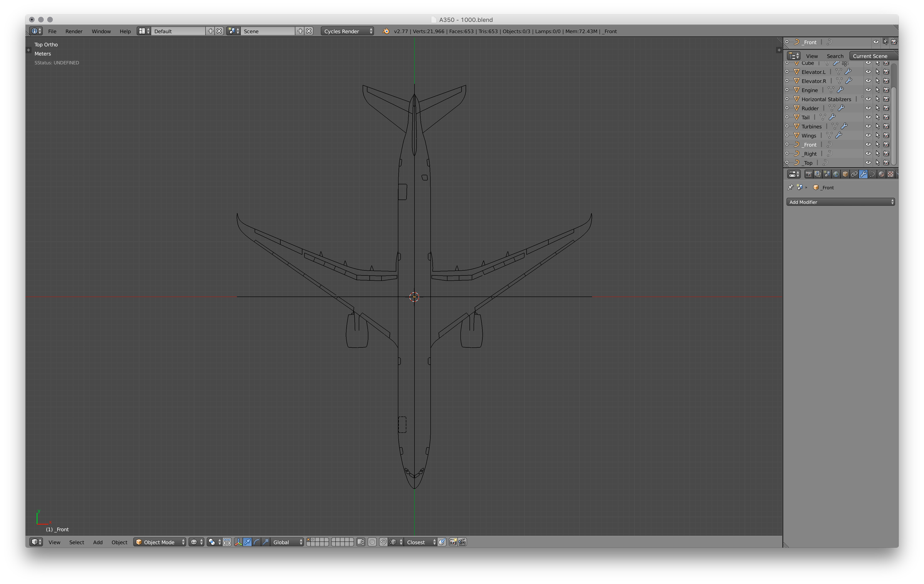This screenshot has height=584, width=924.
Task: Click the pin icon in the properties panel
Action: click(790, 187)
